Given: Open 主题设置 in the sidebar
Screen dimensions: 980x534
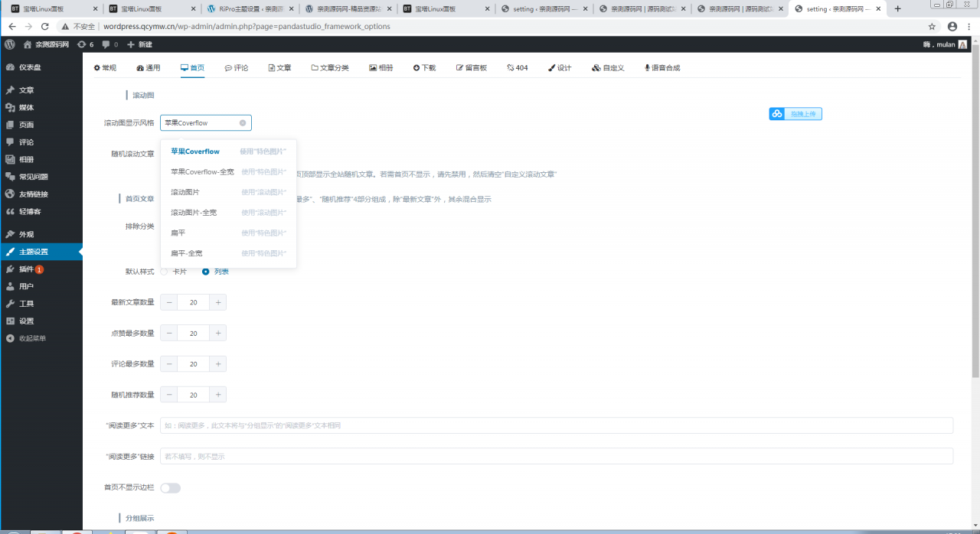Looking at the screenshot, I should 41,252.
